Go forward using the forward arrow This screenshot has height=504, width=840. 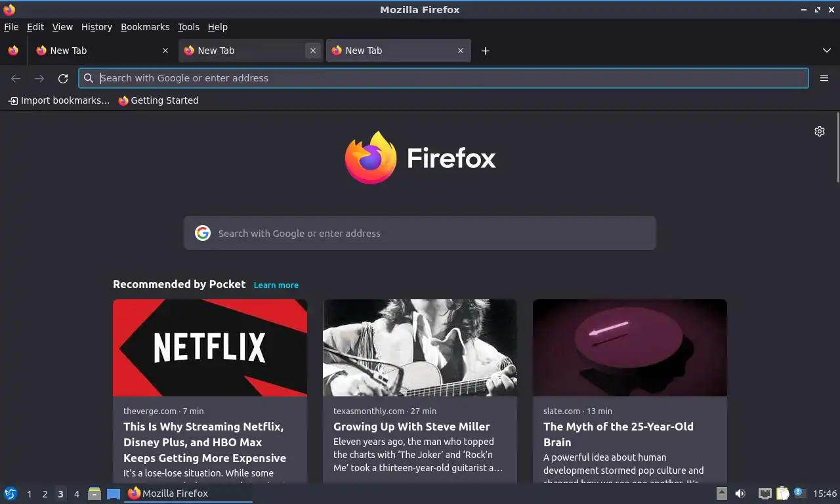[39, 78]
